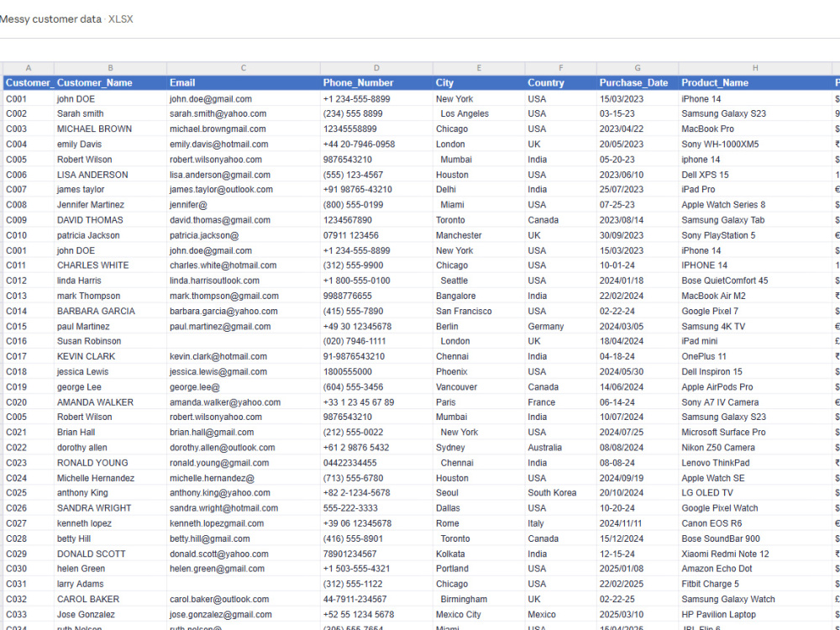
Task: Click the Purchase_Date header cell
Action: pos(638,83)
